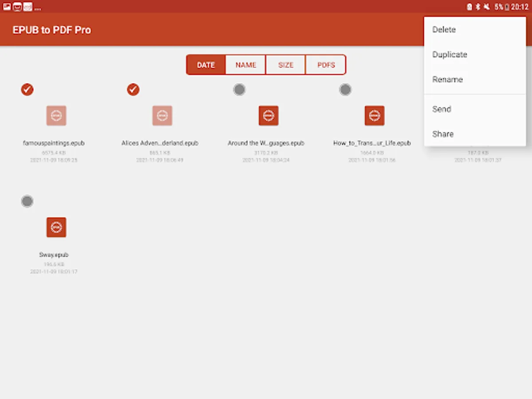
Task: Tap the muted sound icon in status bar
Action: coord(487,7)
